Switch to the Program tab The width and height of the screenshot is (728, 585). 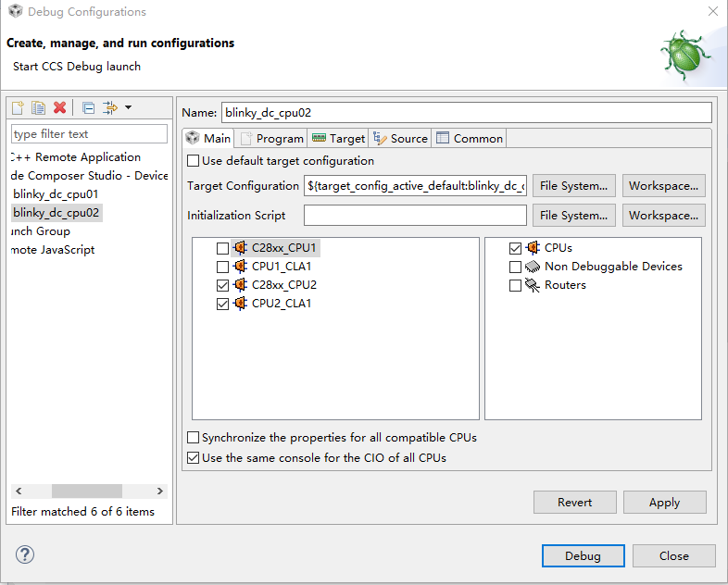click(x=272, y=139)
